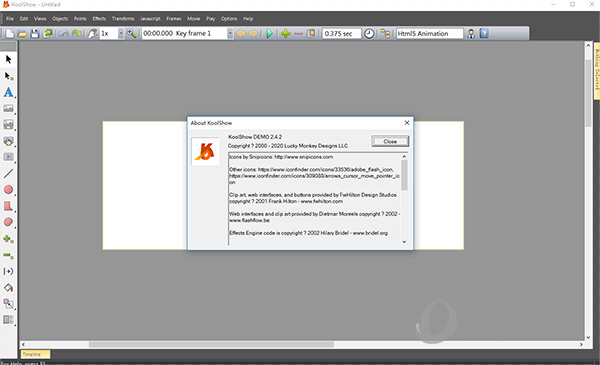600x365 pixels.
Task: Select the red freeform blob tool
Action: click(x=8, y=222)
